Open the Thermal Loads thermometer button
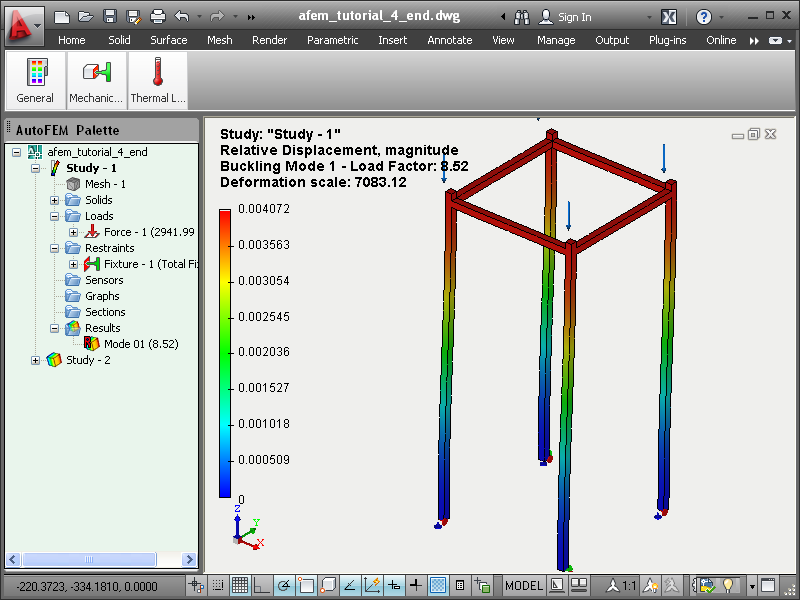 (x=158, y=81)
